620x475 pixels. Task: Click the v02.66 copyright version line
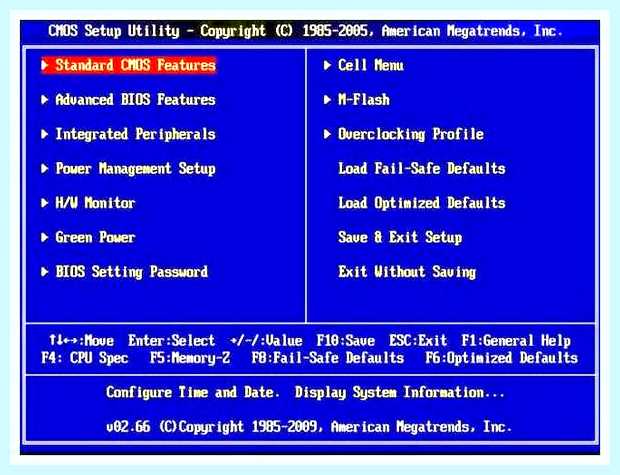(x=309, y=427)
